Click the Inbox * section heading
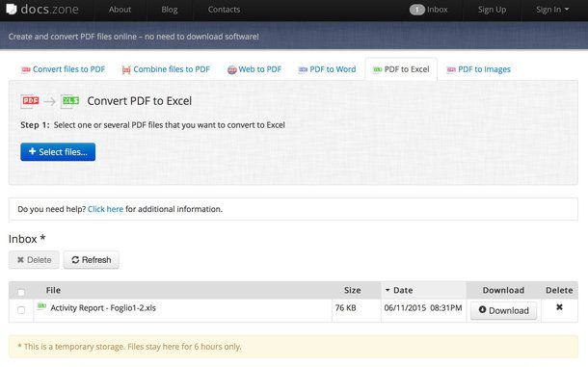 [27, 239]
